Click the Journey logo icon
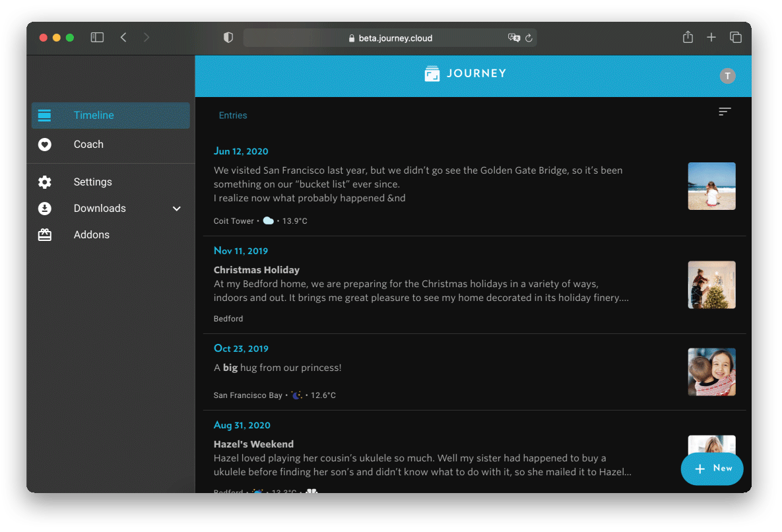Viewport: 782px width, 532px height. (432, 74)
